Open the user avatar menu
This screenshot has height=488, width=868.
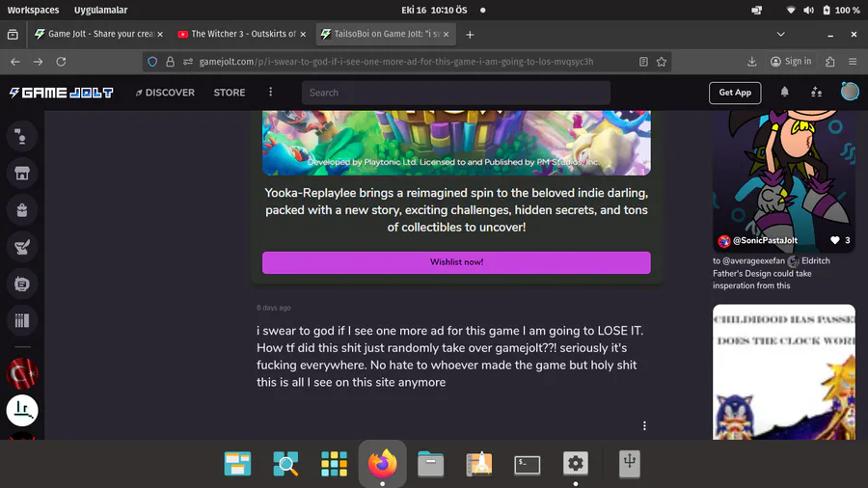849,92
